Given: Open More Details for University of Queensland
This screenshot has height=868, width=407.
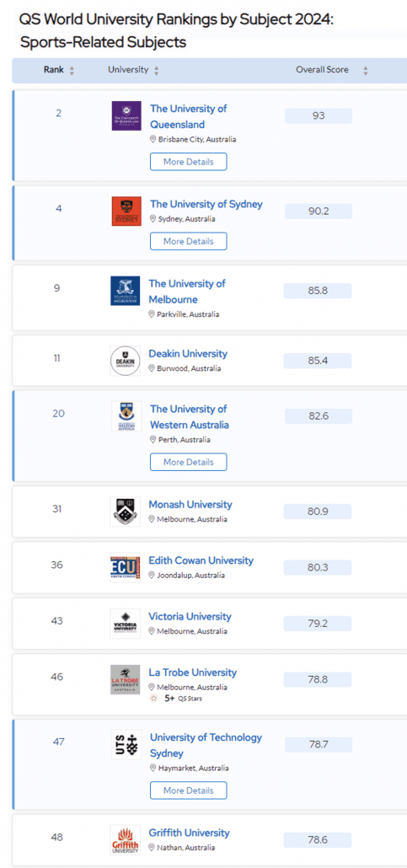Looking at the screenshot, I should [188, 162].
